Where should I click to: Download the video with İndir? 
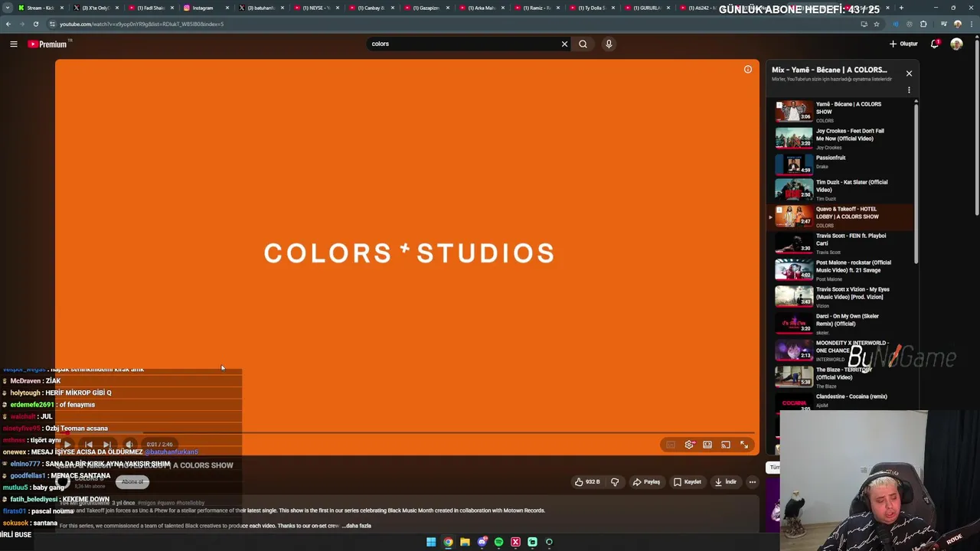click(x=725, y=482)
